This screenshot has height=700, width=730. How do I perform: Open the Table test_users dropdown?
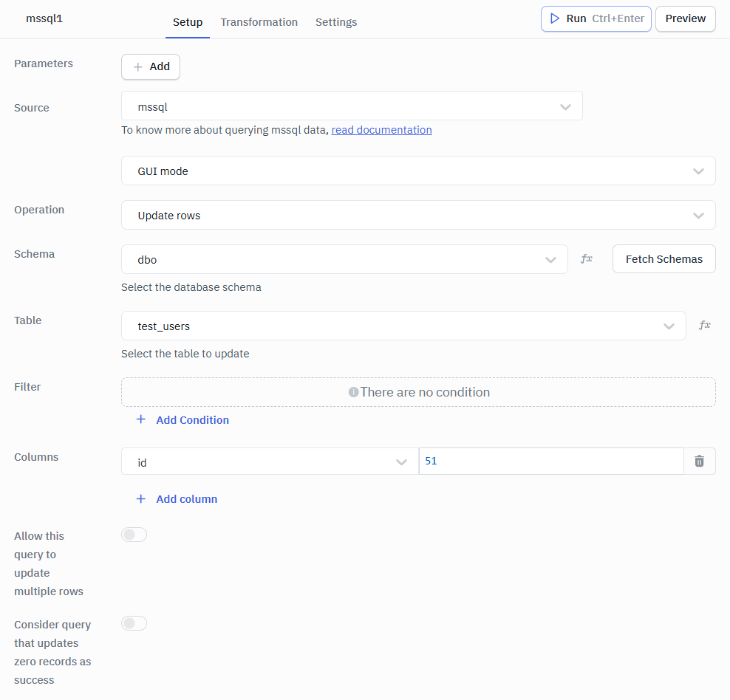click(403, 326)
